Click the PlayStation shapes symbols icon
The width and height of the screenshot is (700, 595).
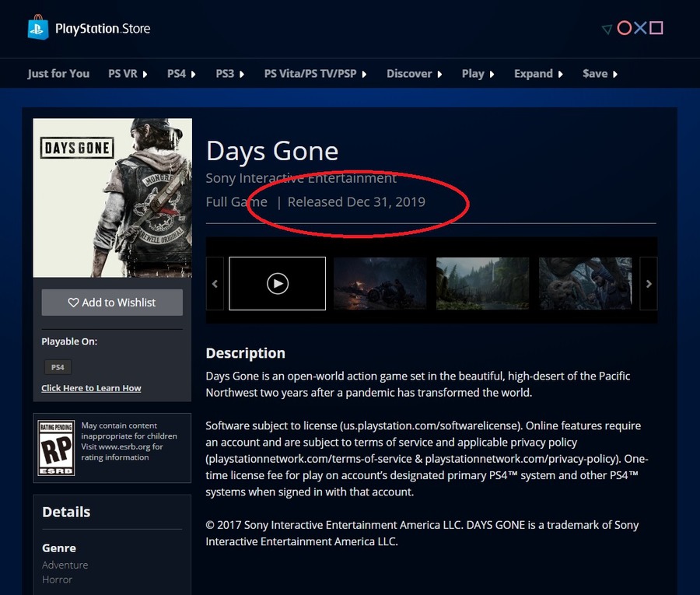point(632,28)
